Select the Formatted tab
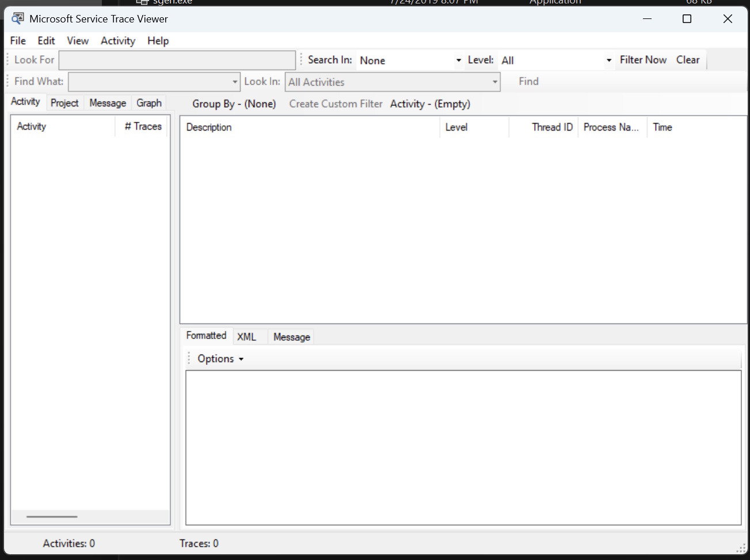 coord(206,336)
